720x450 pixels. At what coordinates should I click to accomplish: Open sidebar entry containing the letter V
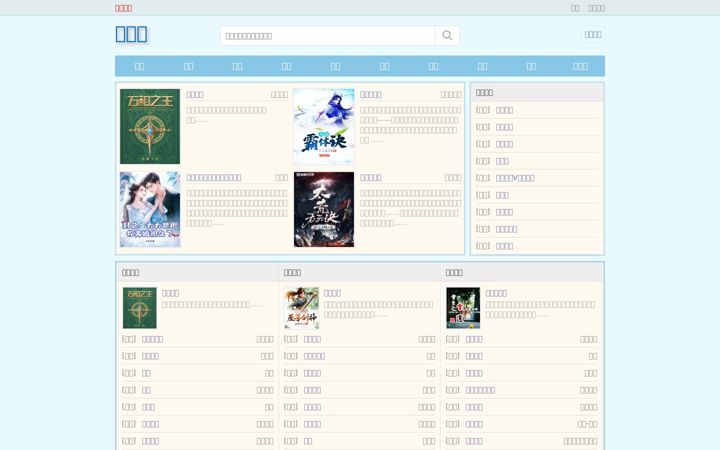point(515,178)
